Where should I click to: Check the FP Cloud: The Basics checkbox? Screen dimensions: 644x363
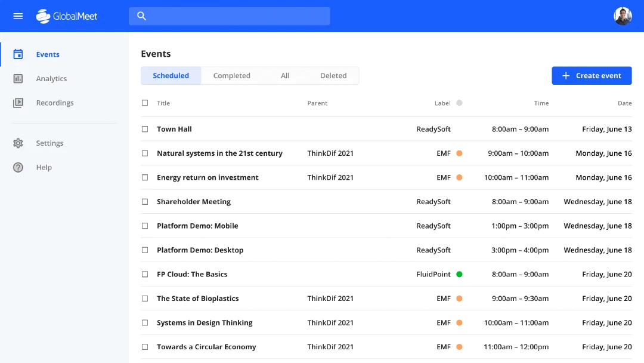coord(145,274)
